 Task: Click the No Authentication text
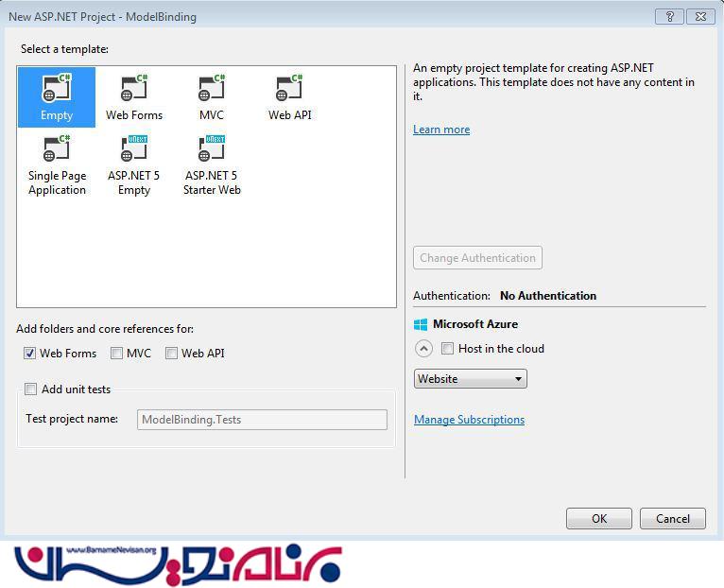548,296
